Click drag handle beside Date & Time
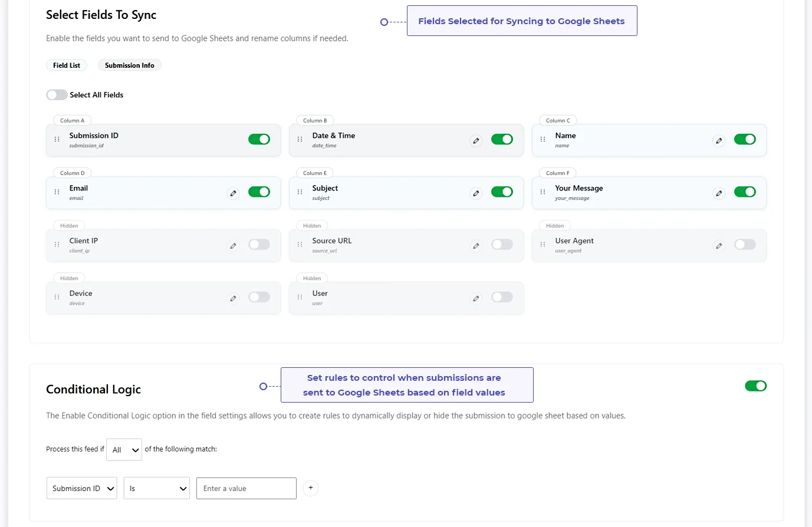Screen dimensions: 812x527 pos(300,139)
